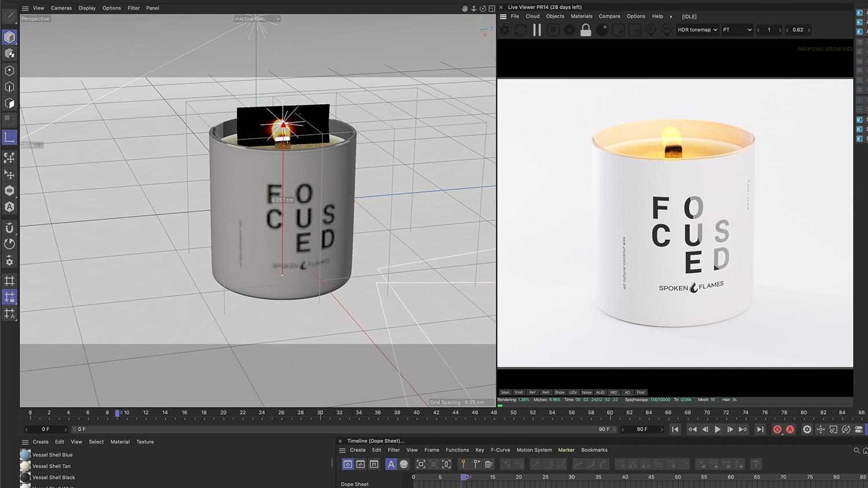Toggle autokeying red A button

point(790,430)
